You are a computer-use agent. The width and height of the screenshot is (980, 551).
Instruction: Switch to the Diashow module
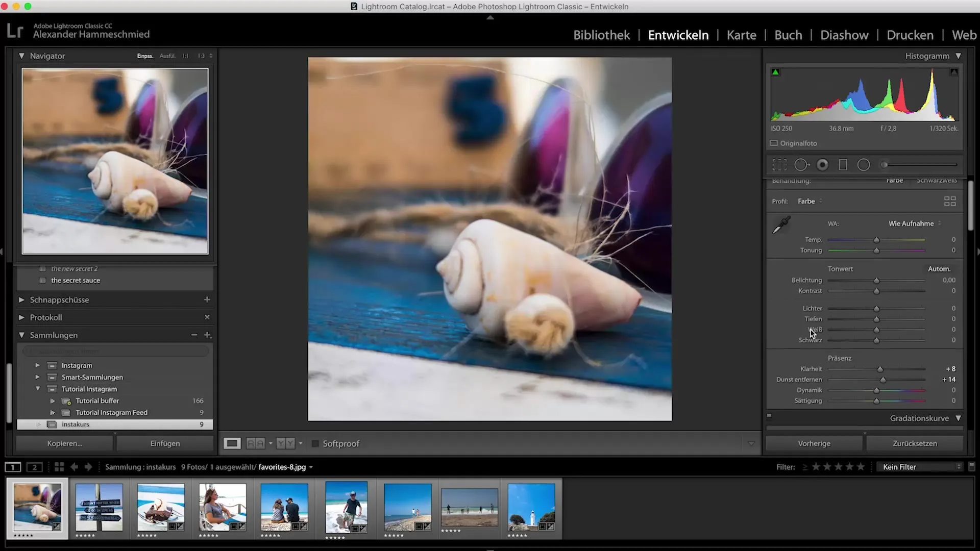pyautogui.click(x=844, y=35)
